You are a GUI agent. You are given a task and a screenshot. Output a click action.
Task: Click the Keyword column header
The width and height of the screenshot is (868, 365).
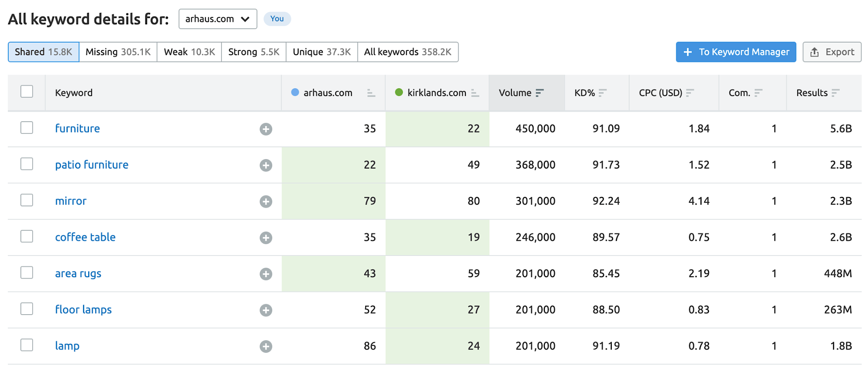point(74,93)
